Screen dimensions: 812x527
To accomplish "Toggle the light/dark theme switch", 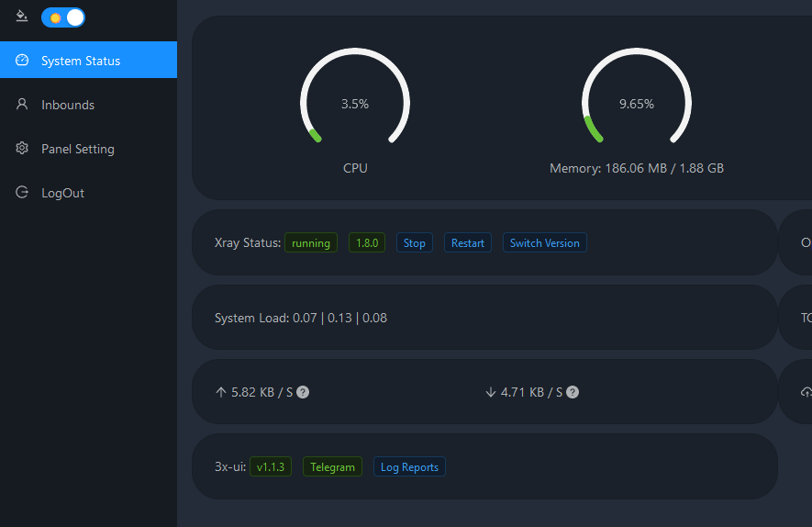I will [63, 17].
